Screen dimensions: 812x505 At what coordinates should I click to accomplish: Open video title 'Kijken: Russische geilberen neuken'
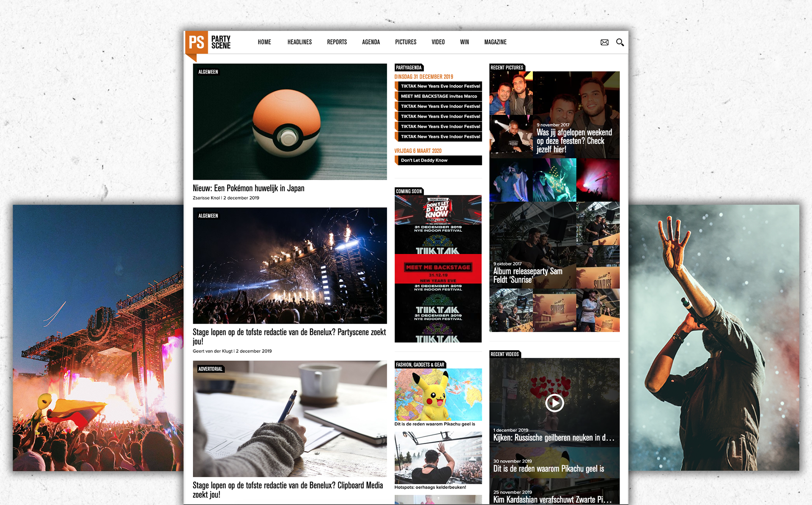coord(554,438)
